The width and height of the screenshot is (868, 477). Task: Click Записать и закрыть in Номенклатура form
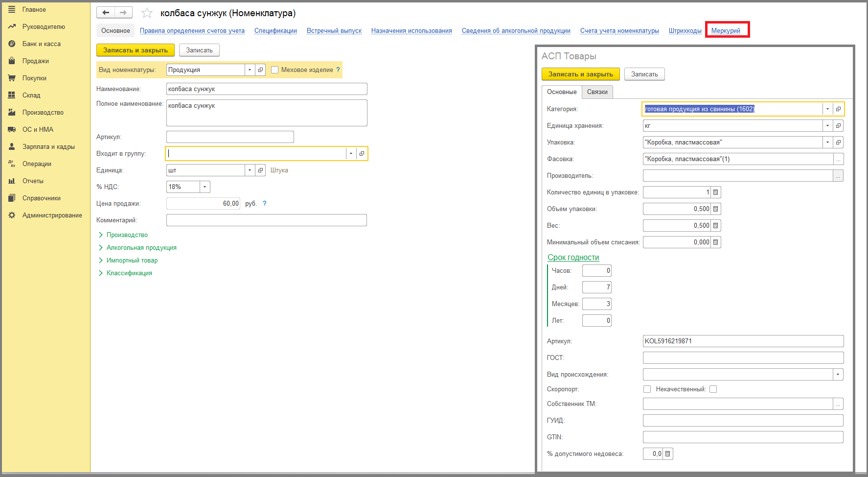[136, 50]
